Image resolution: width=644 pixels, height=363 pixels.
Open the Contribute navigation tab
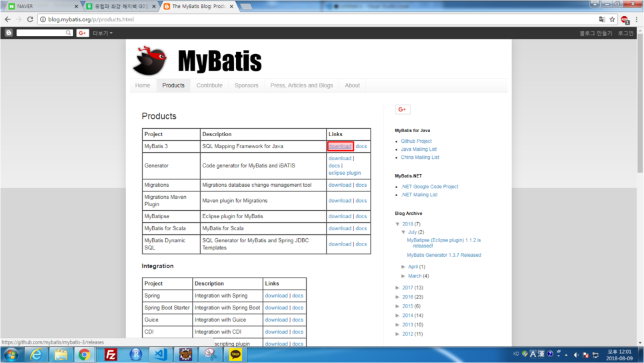pyautogui.click(x=209, y=85)
